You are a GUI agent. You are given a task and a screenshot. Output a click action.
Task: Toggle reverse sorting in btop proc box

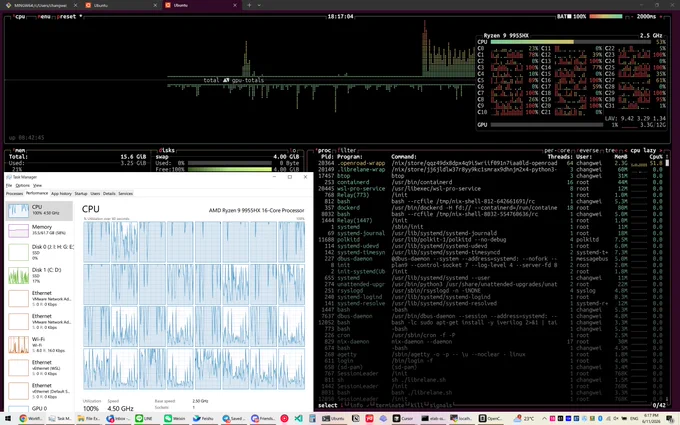588,150
